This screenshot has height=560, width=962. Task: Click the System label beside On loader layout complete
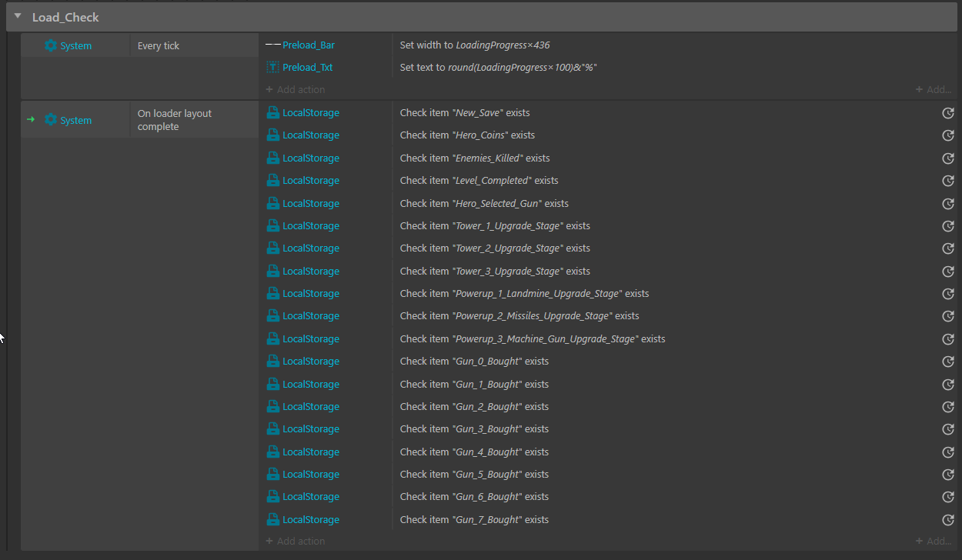(x=75, y=120)
